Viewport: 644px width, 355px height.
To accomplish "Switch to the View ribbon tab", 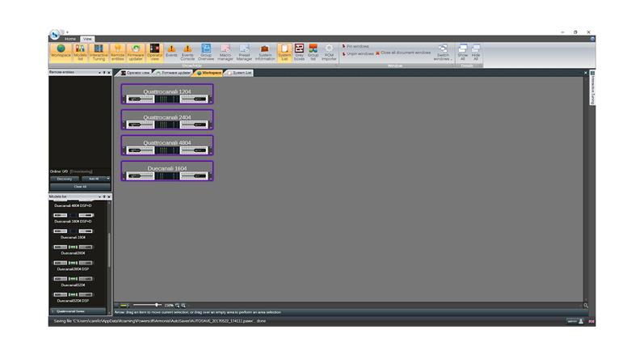I will pos(87,39).
